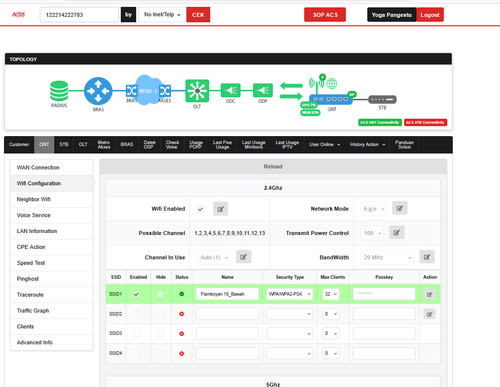Viewport: 500px width, 387px height.
Task: Expand the BandWidth 20 MHz dropdown
Action: [x=387, y=257]
